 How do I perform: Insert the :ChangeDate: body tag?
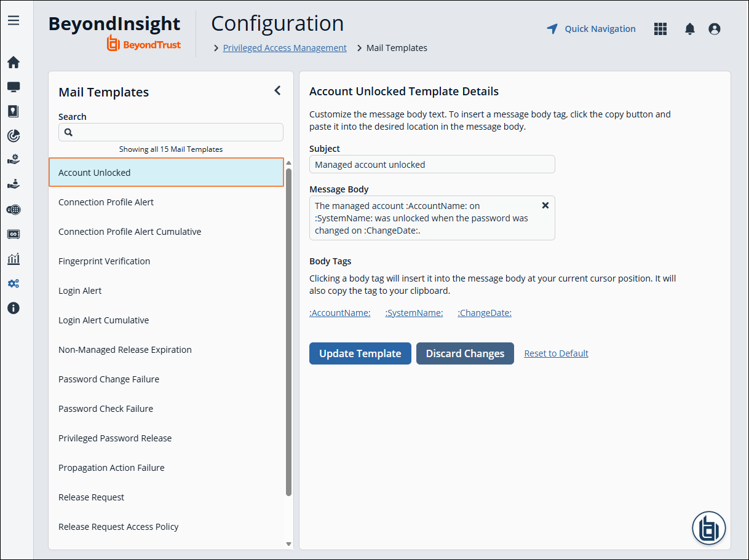[x=485, y=313]
